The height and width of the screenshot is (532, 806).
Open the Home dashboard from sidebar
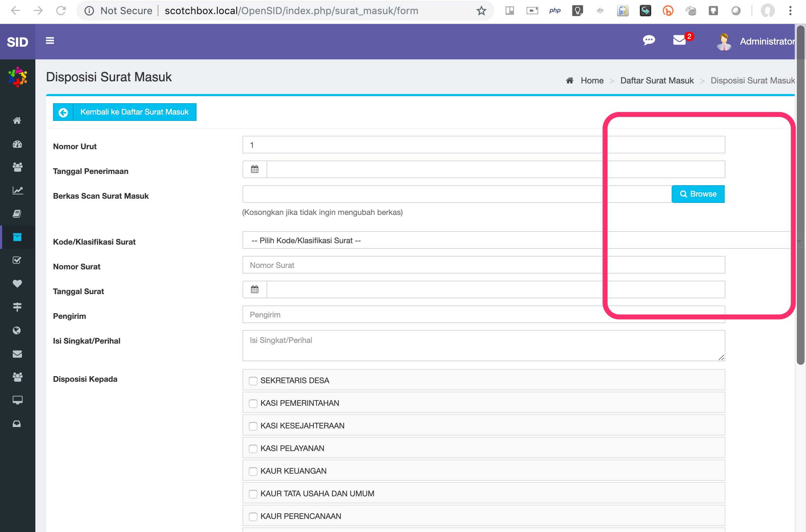click(17, 121)
